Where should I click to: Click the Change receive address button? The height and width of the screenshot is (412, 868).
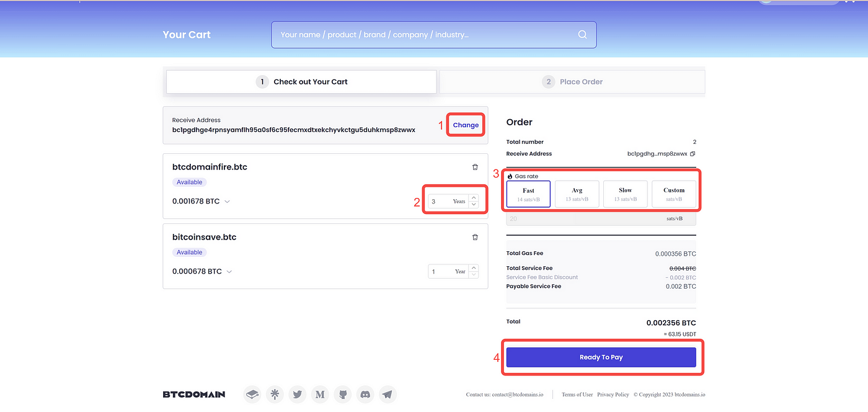pos(466,125)
